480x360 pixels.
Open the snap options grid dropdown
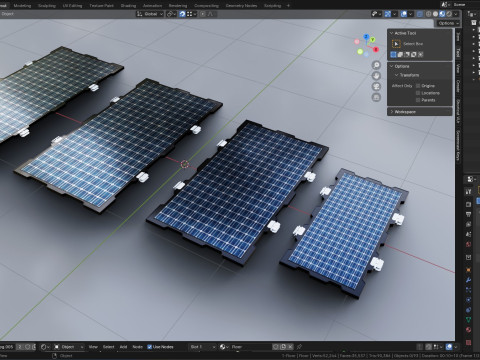191,14
